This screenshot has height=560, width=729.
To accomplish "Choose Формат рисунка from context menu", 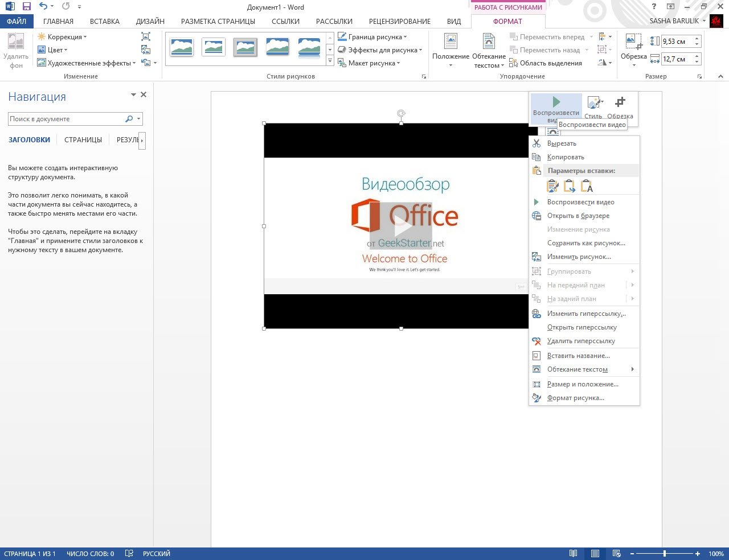I will click(584, 398).
